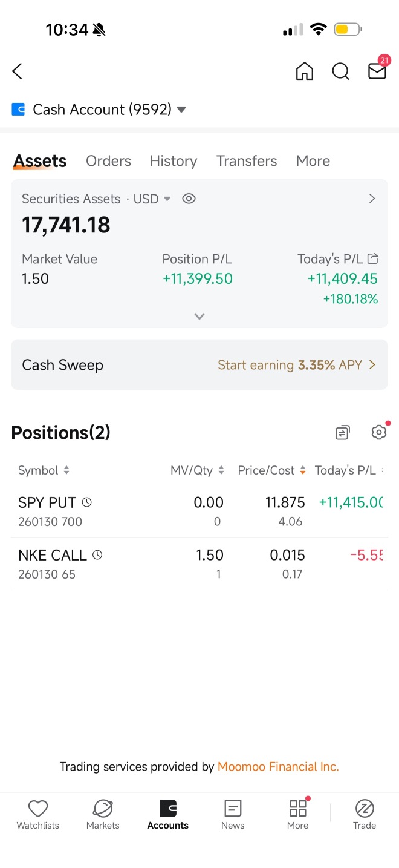This screenshot has width=399, height=868.
Task: Sort positions by Price/Cost column
Action: [x=272, y=470]
